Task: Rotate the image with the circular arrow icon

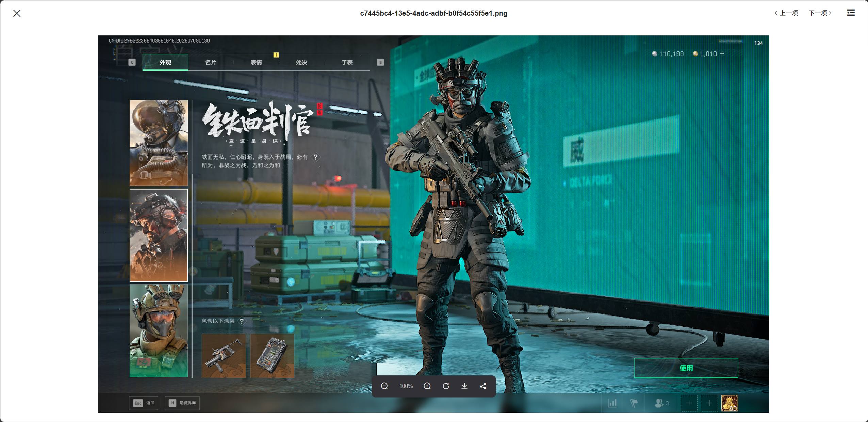Action: (x=446, y=386)
